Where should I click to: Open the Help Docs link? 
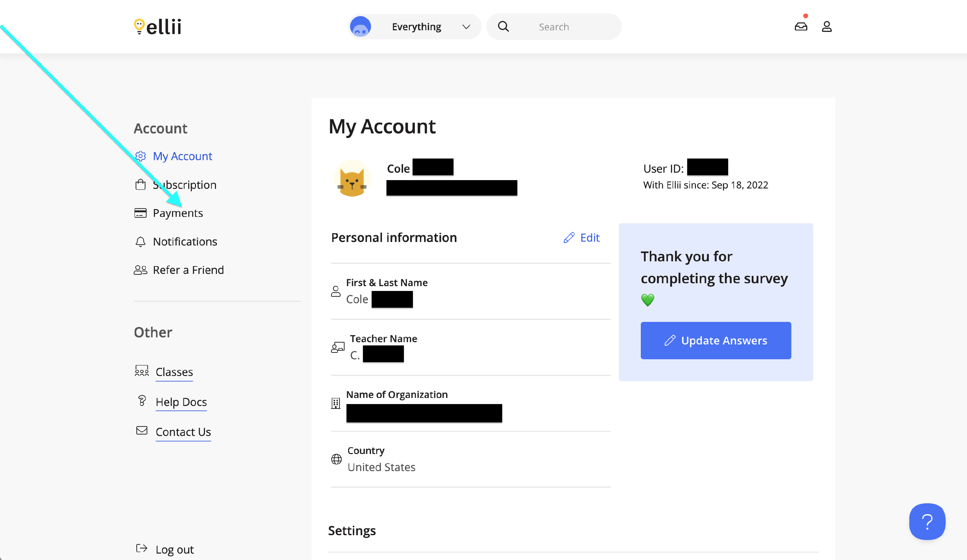click(181, 402)
